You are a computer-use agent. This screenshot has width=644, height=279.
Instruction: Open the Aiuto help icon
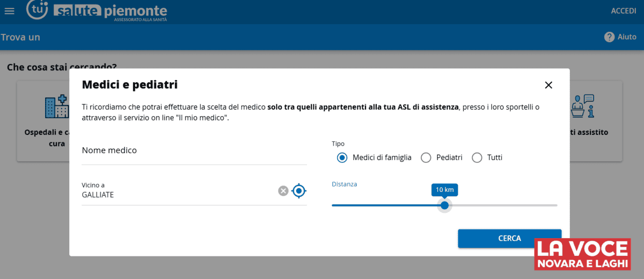pyautogui.click(x=609, y=37)
